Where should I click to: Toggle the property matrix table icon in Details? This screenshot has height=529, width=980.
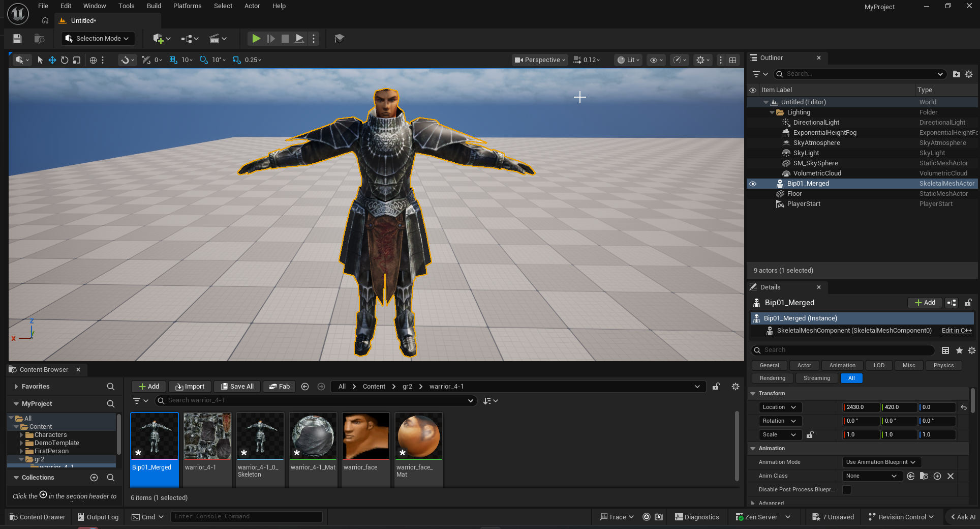point(945,350)
